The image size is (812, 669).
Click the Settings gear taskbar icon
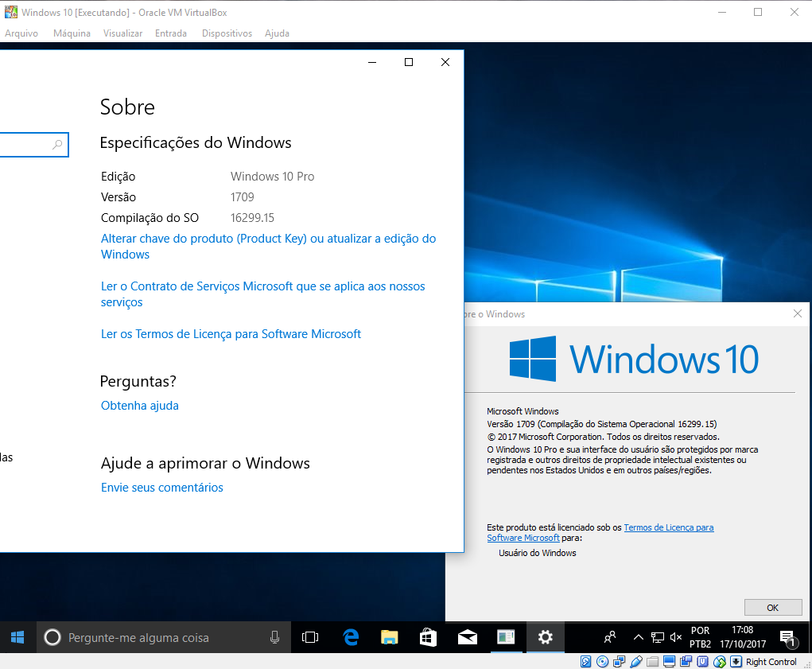point(546,637)
